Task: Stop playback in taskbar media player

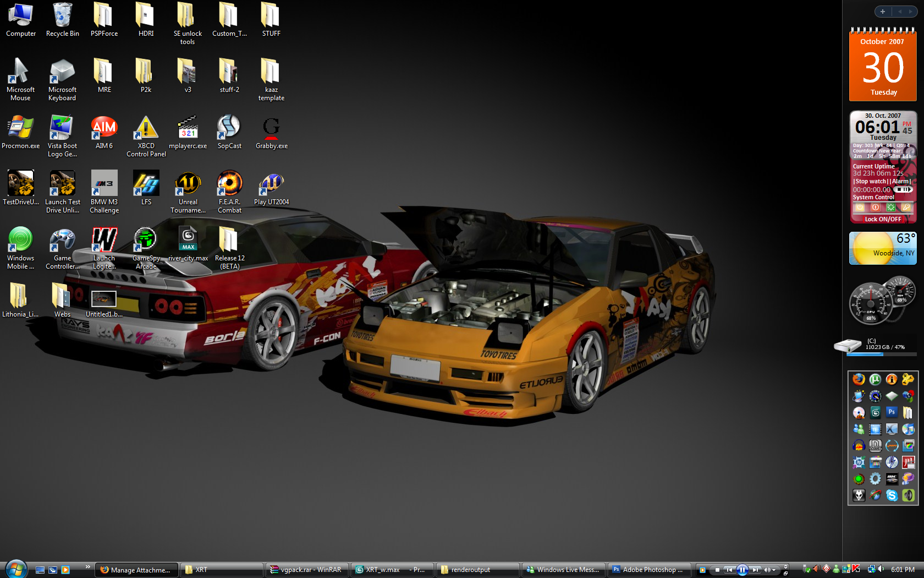Action: coord(717,570)
